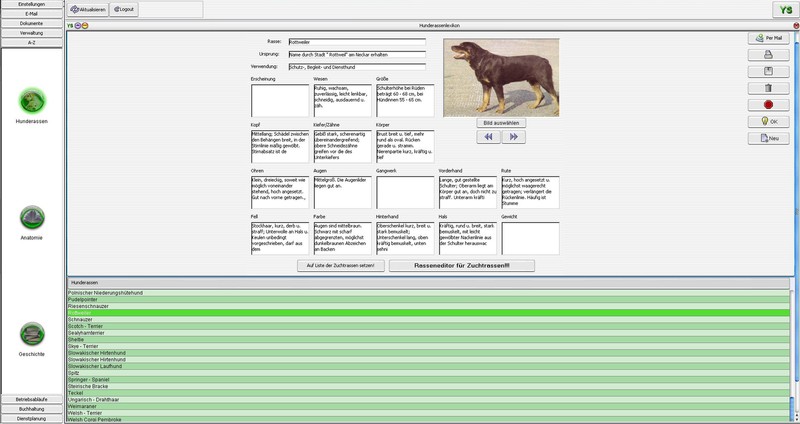Select Weimaraner in the breed list
Image resolution: width=800 pixels, height=424 pixels.
pyautogui.click(x=429, y=406)
